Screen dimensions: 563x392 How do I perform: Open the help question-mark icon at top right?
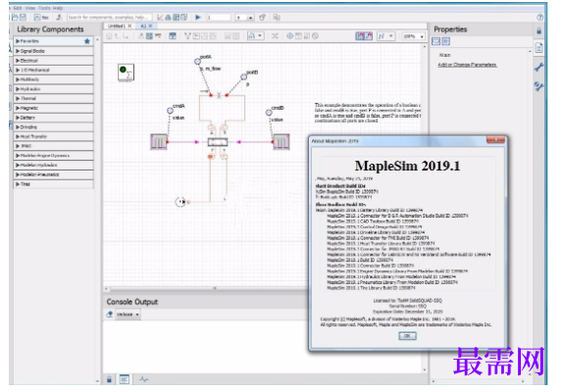tap(539, 18)
